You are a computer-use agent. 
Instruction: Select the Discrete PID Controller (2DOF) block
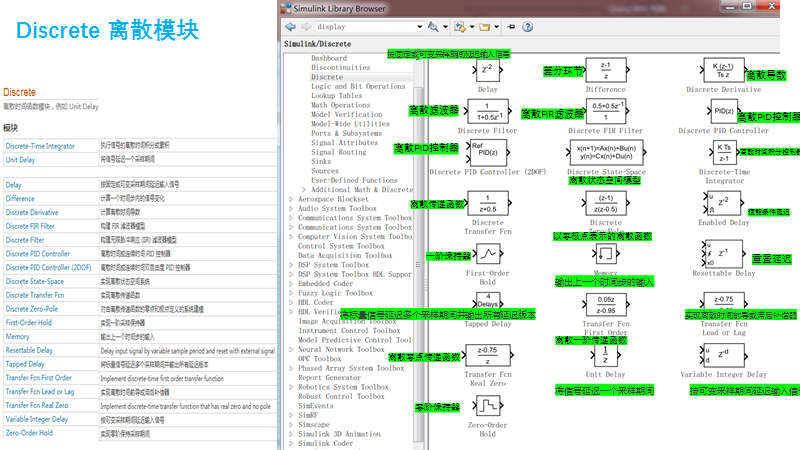[x=487, y=153]
